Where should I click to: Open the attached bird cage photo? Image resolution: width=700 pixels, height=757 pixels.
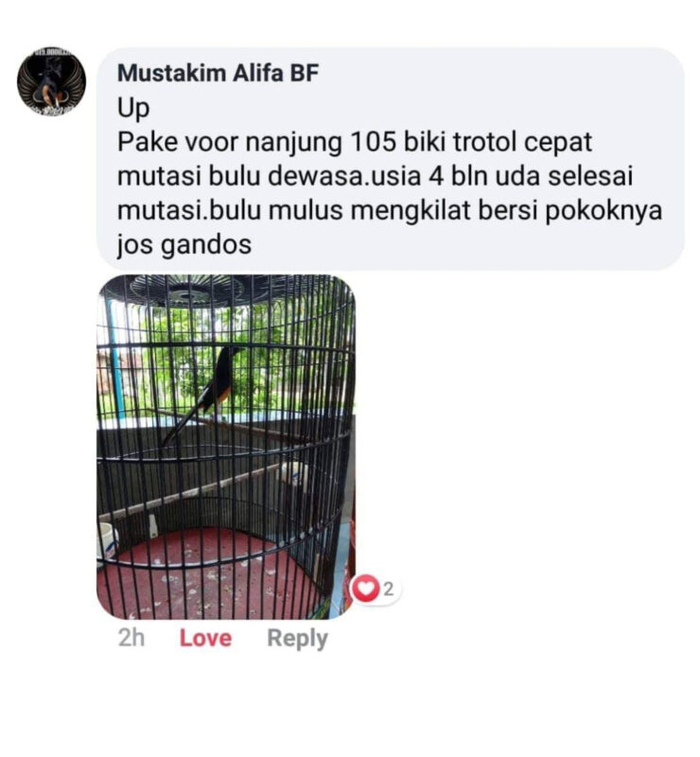tap(226, 447)
